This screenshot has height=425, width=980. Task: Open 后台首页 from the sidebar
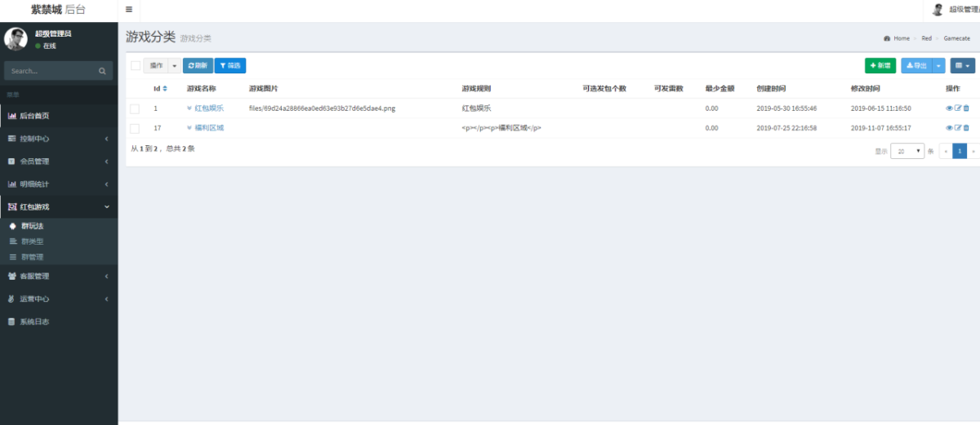pyautogui.click(x=59, y=116)
